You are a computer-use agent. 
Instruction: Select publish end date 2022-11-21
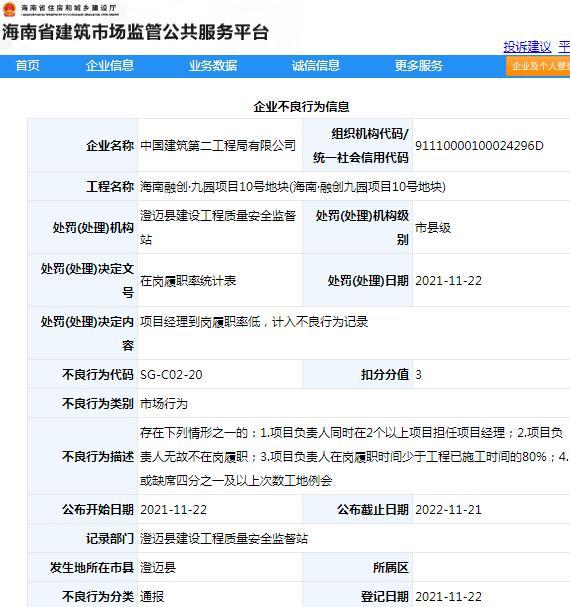448,509
